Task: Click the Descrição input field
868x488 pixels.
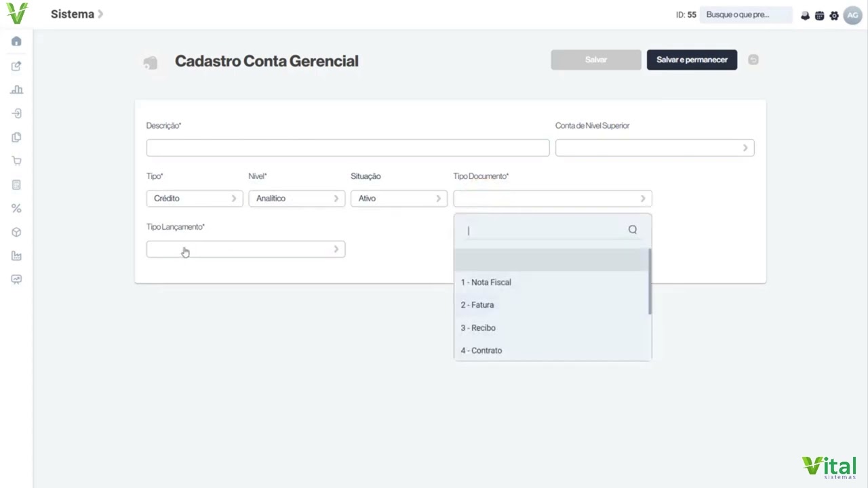Action: [348, 148]
